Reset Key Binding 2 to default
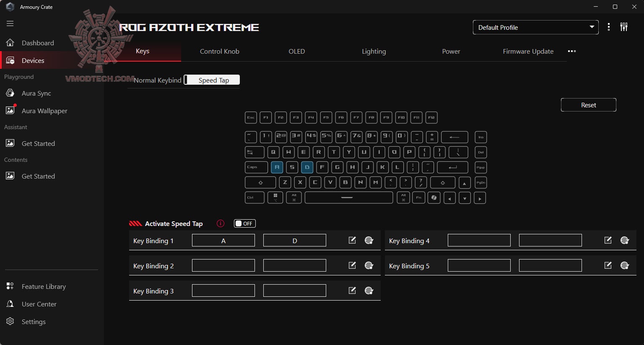Screen dimensions: 644x345 (369, 265)
